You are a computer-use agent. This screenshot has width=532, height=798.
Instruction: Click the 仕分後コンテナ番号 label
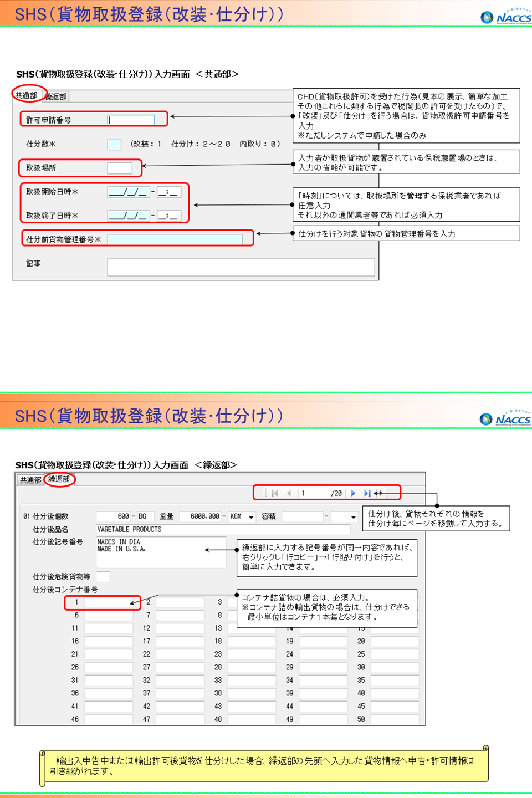point(65,590)
